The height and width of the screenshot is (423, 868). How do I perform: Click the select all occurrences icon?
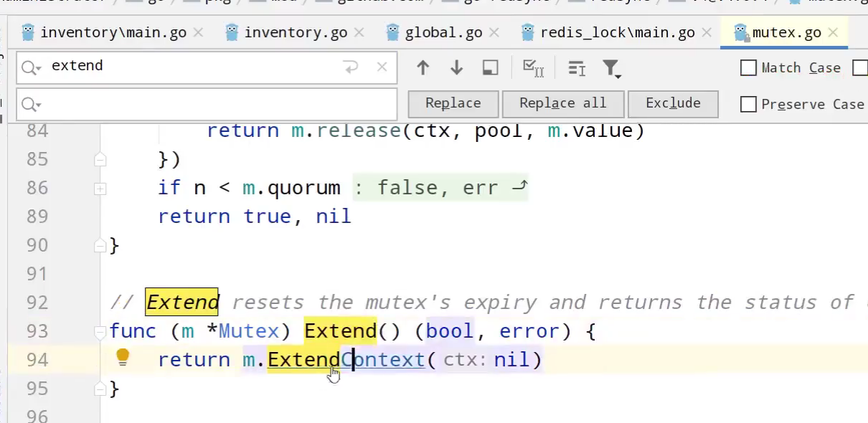pyautogui.click(x=533, y=68)
